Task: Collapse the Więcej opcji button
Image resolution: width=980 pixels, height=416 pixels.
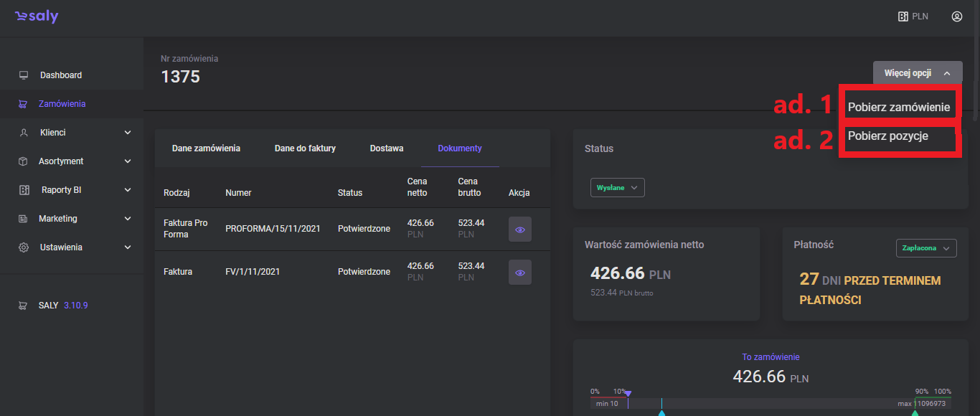Action: pyautogui.click(x=917, y=73)
